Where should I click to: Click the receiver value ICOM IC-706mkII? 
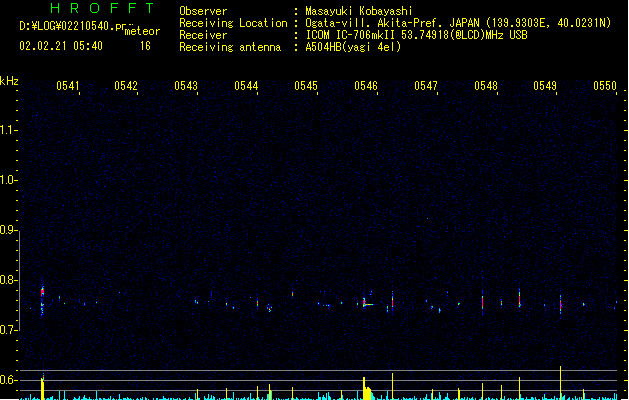[351, 35]
